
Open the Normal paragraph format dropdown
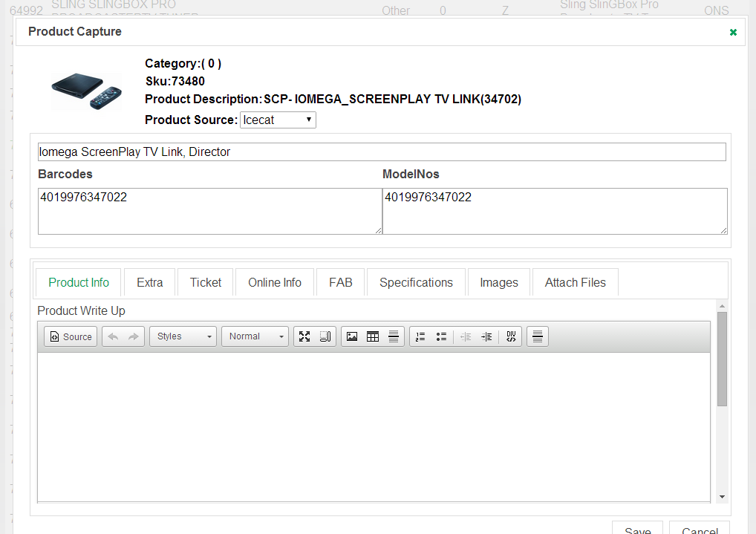255,336
